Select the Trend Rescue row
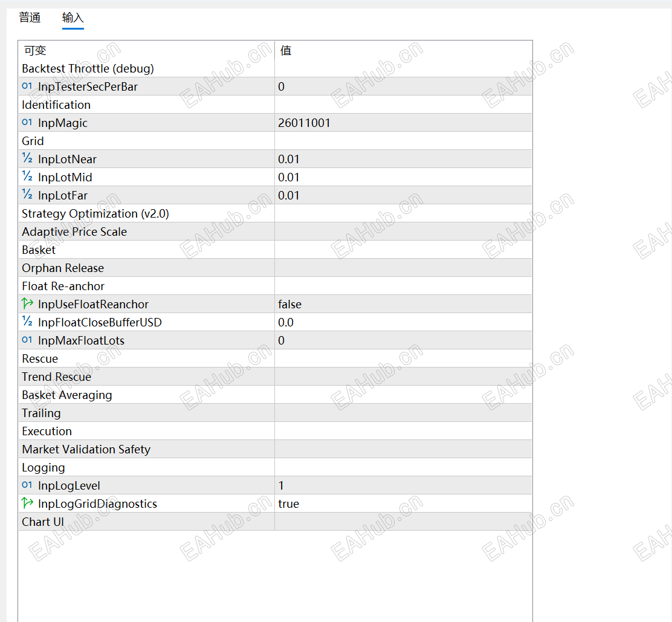The height and width of the screenshot is (622, 672). [275, 377]
